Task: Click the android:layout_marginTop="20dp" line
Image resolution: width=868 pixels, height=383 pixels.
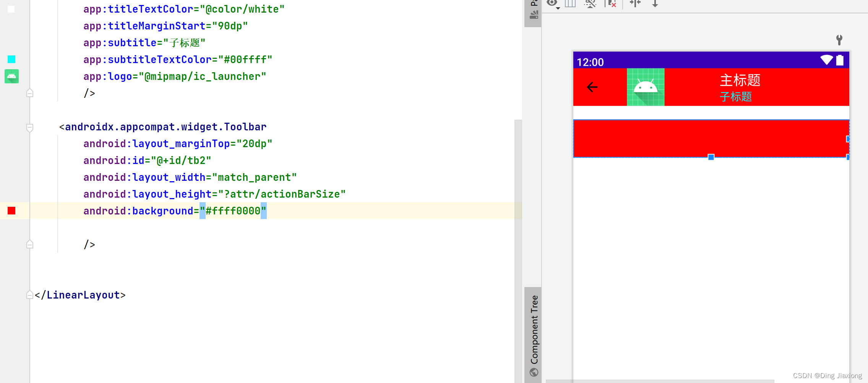Action: [178, 144]
